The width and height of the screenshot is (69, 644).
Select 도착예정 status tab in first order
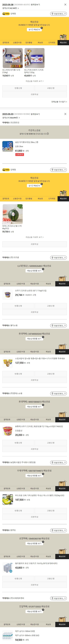click(x=52, y=42)
